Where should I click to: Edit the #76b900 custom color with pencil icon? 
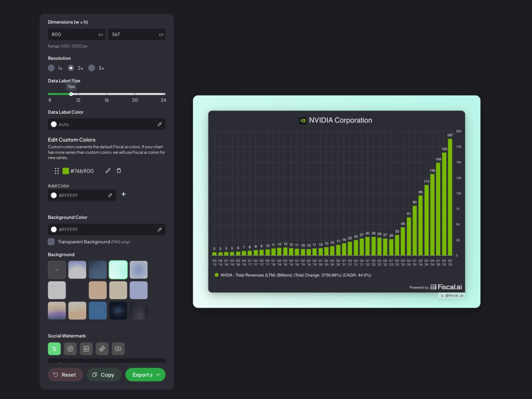pyautogui.click(x=108, y=171)
